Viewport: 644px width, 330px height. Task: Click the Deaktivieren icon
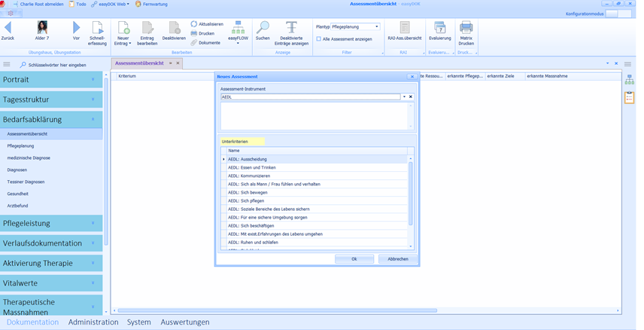click(x=174, y=28)
